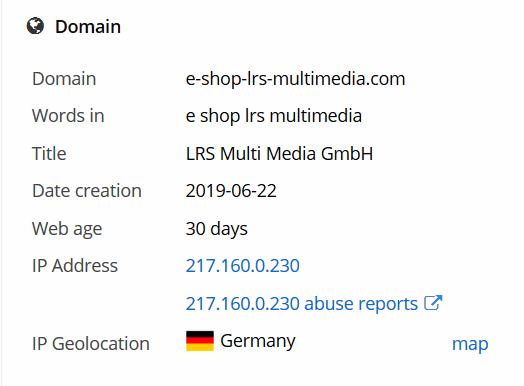Click the Web age label
524x386 pixels.
[x=67, y=229]
